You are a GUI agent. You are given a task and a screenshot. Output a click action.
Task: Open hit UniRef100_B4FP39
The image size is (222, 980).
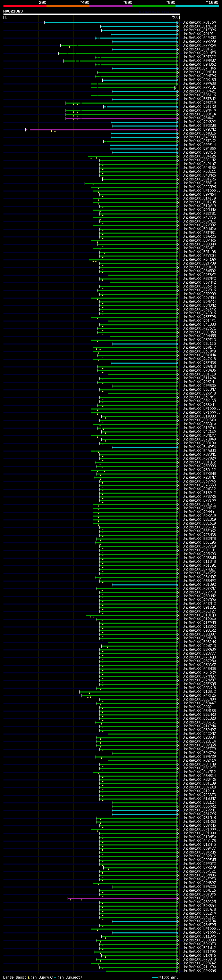point(199,137)
